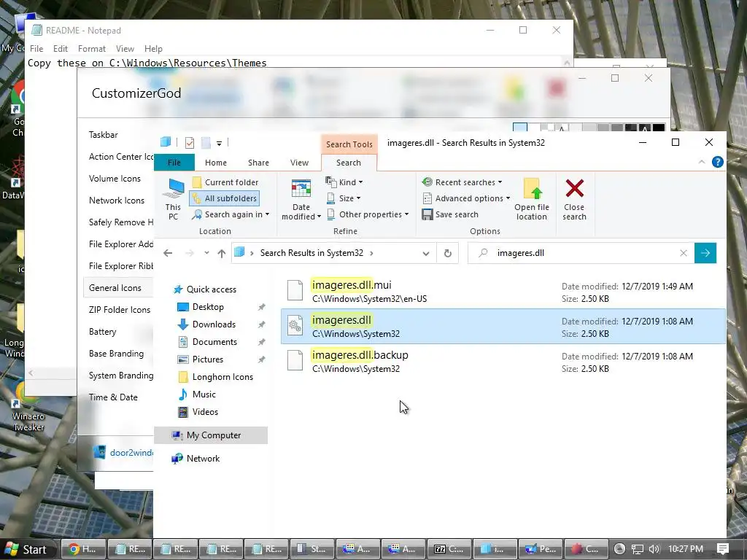
Task: Clear the imageres.dll search text
Action: pos(683,253)
